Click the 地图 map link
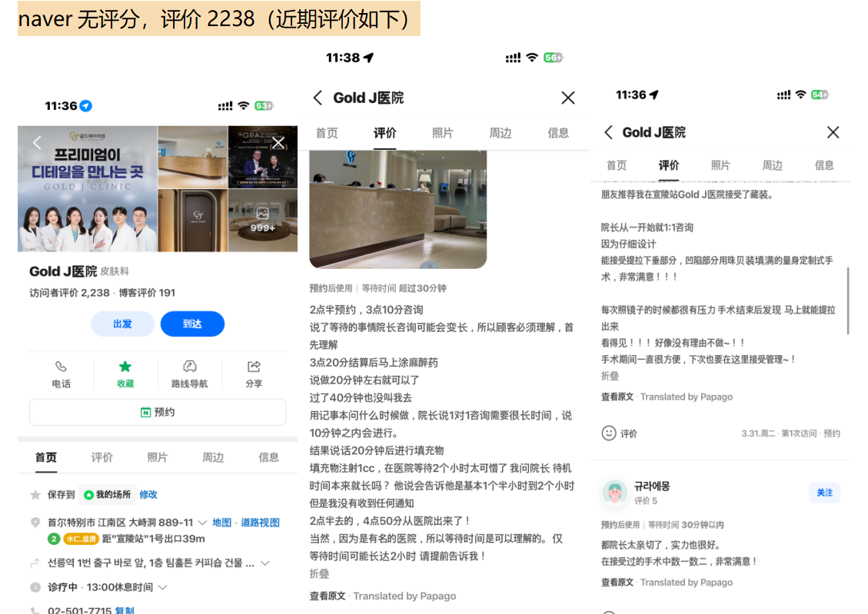The width and height of the screenshot is (868, 614). pos(222,523)
